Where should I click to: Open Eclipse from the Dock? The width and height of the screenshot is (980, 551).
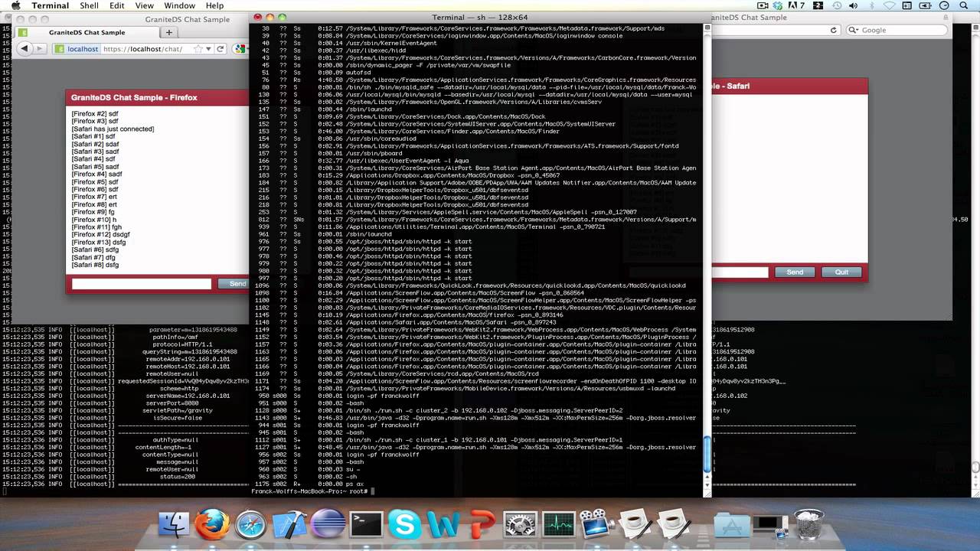pos(328,525)
